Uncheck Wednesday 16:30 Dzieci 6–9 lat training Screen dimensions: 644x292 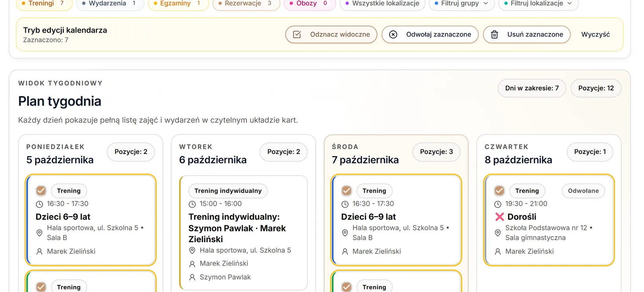pos(347,191)
